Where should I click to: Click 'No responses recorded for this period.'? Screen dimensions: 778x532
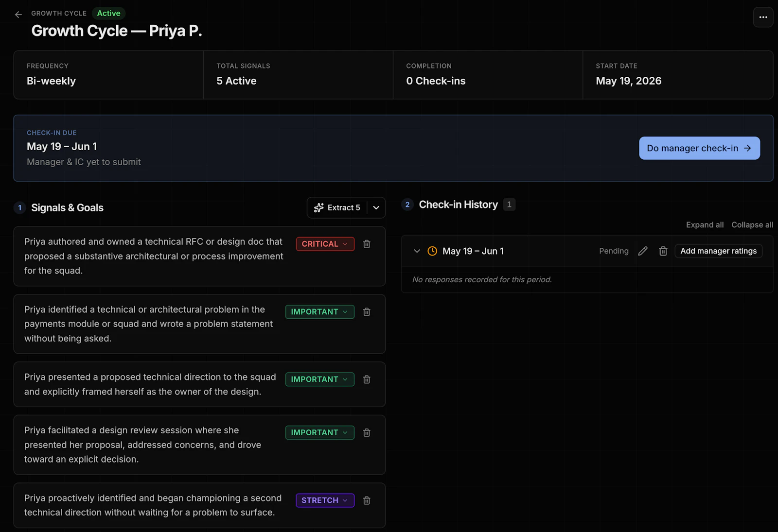(482, 280)
